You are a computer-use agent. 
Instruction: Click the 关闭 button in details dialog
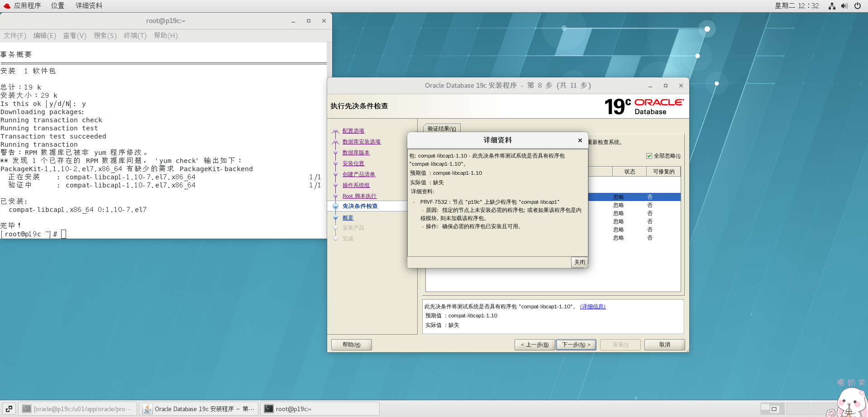(x=580, y=262)
